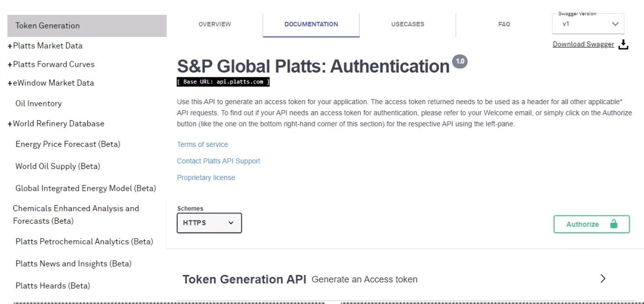644x304 pixels.
Task: Click the download arrow icon beside Download Swagger
Action: (x=623, y=44)
